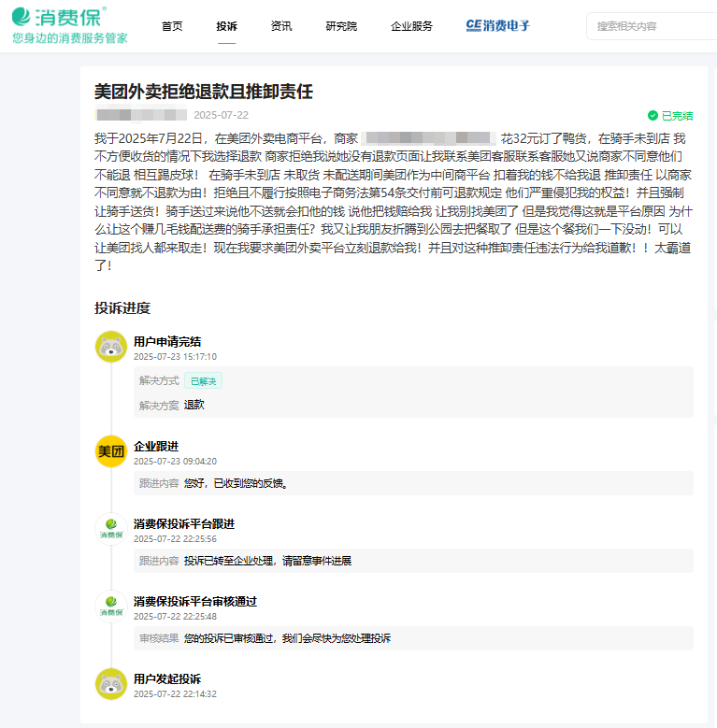This screenshot has width=717, height=728.
Task: Click the 消费保投诉平台跟进 heading
Action: (x=184, y=523)
